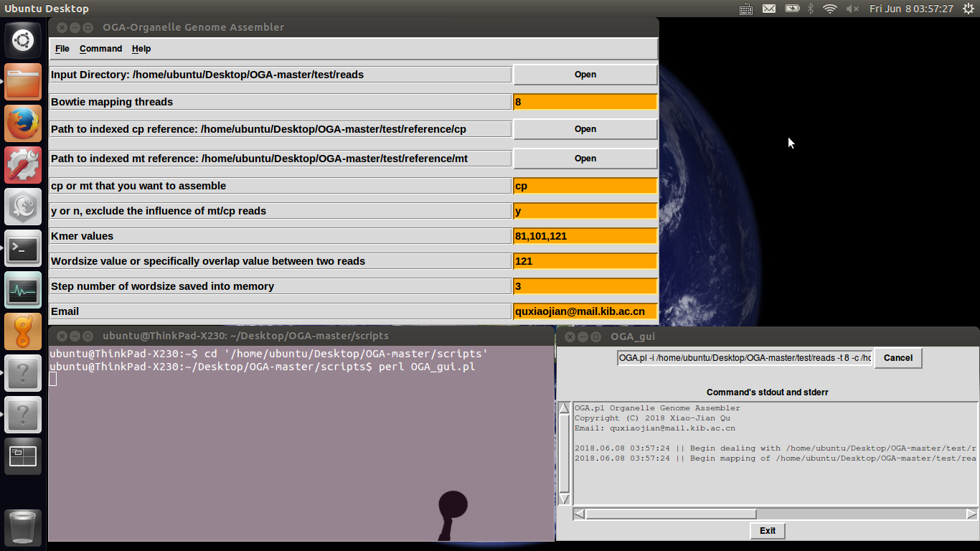The width and height of the screenshot is (980, 551).
Task: Select the second unknown question-mark dock icon
Action: (x=23, y=415)
